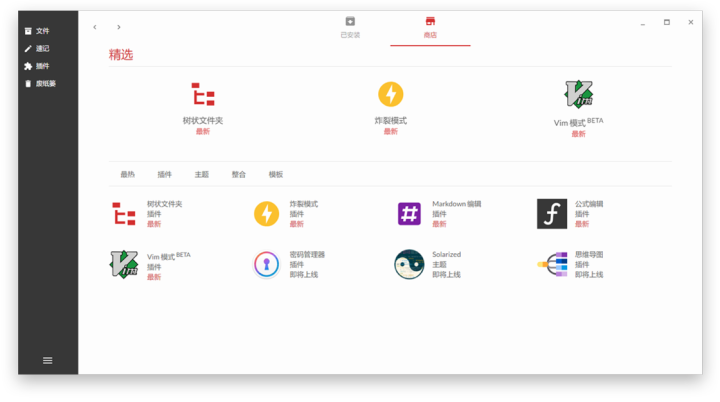This screenshot has width=720, height=402.
Task: Open Markdown 编辑 entry title
Action: coord(456,204)
